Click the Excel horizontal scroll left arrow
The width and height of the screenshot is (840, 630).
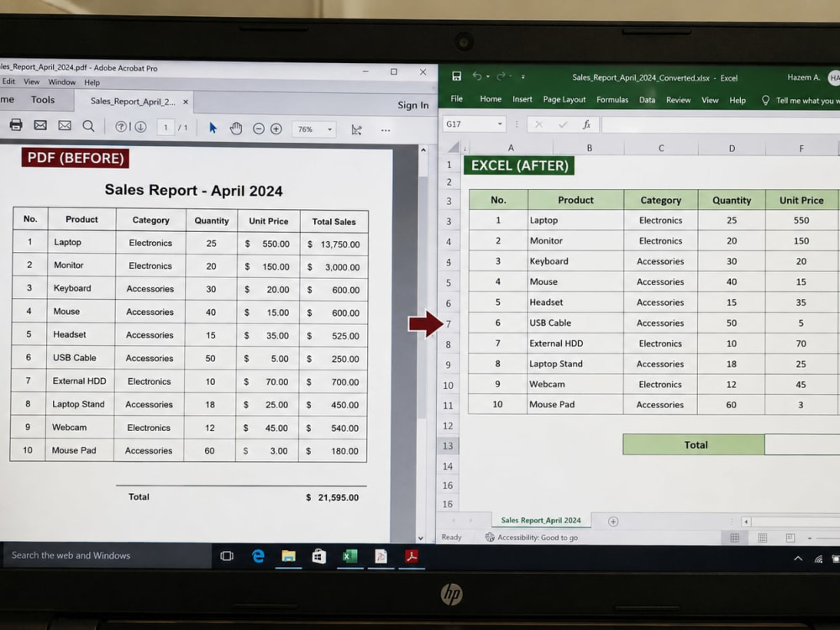pos(746,522)
